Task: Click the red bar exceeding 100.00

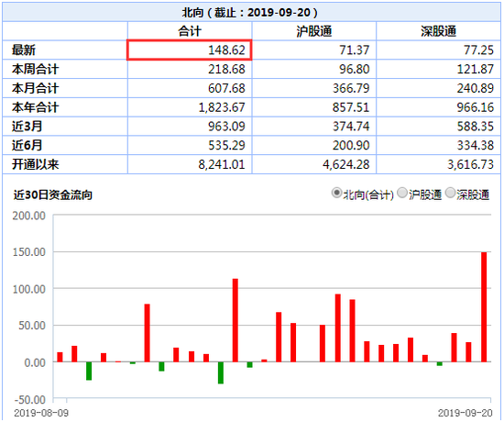Action: pyautogui.click(x=236, y=320)
